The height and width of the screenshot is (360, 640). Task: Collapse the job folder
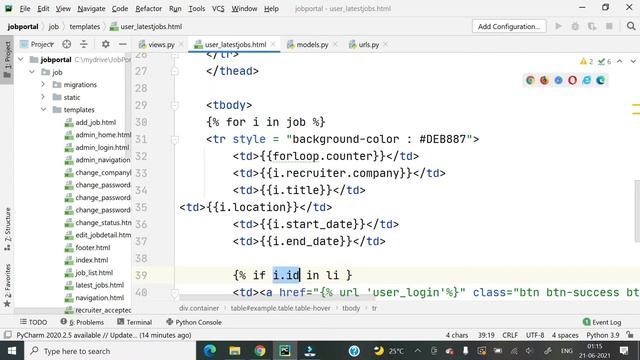(x=32, y=72)
